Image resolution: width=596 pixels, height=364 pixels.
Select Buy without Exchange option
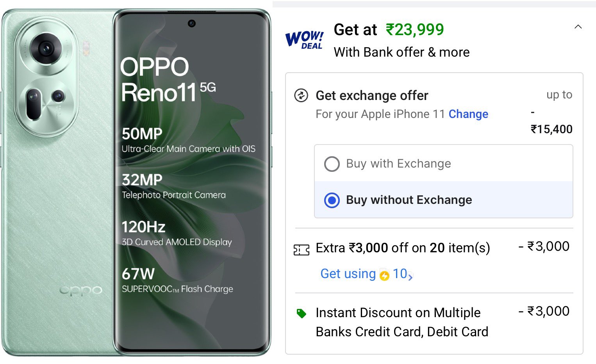(331, 200)
